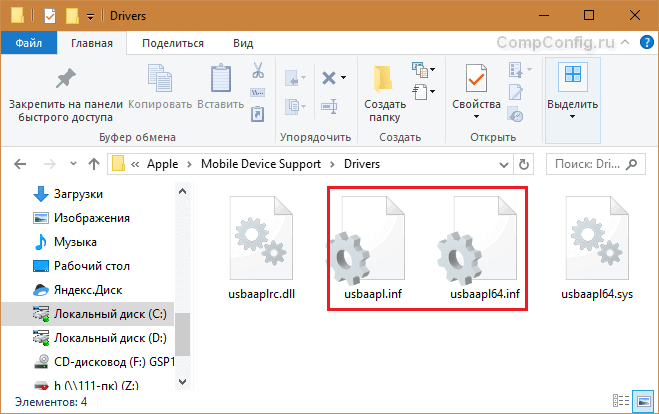Collapse the ribbon with the chevron
This screenshot has height=414, width=659.
click(x=625, y=42)
